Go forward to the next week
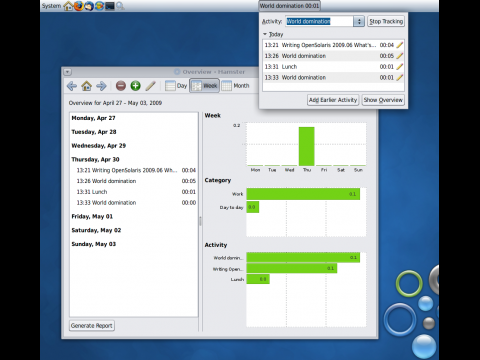Screen dimensions: 480x360 click(x=101, y=86)
